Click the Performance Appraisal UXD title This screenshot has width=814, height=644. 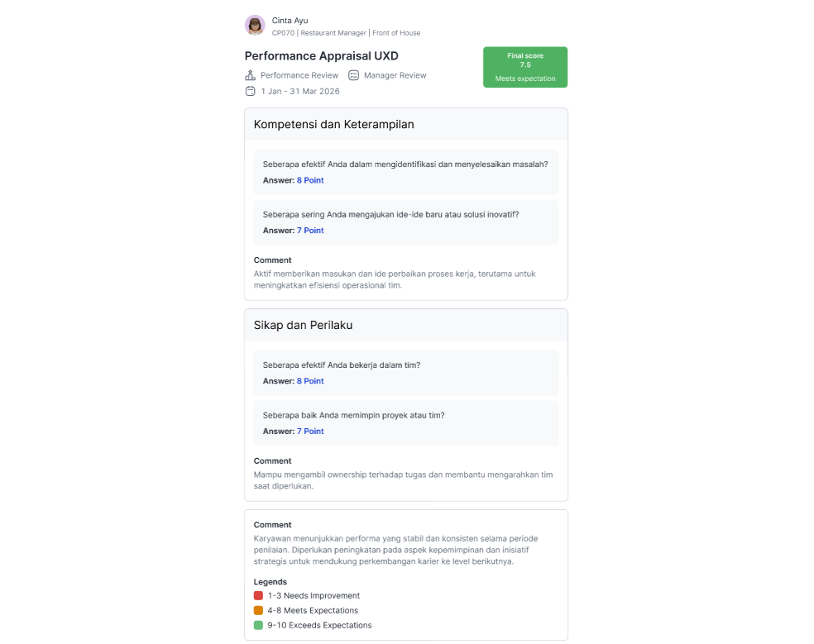tap(321, 56)
